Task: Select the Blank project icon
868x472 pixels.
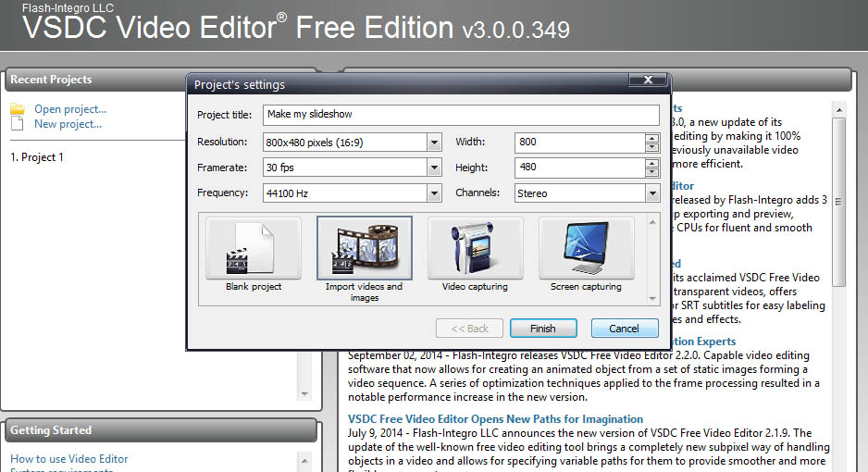Action: (x=254, y=248)
